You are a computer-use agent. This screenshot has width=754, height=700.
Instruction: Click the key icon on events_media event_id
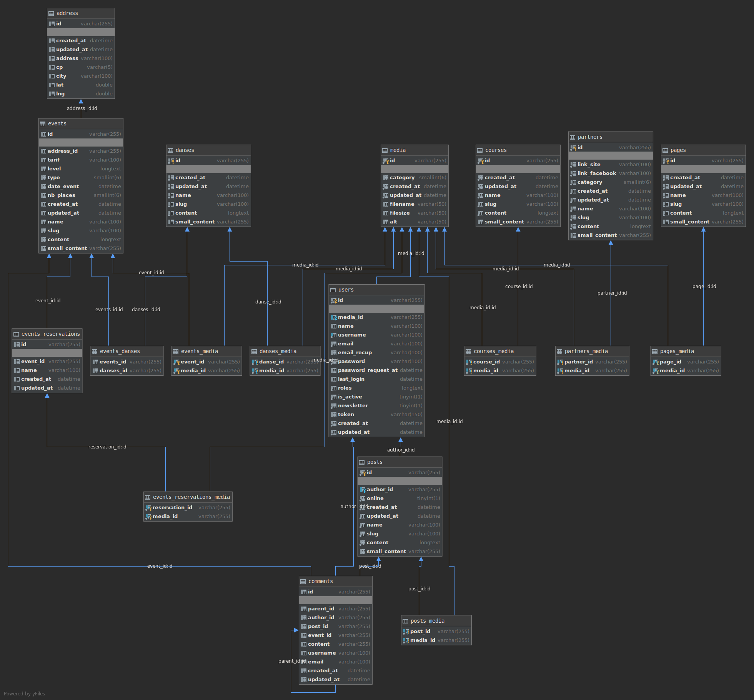[177, 362]
